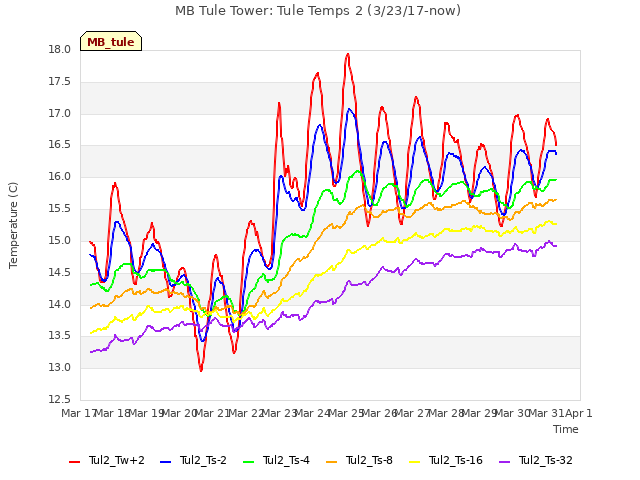Select the Tul2_Ts-32 legend label

pos(546,460)
